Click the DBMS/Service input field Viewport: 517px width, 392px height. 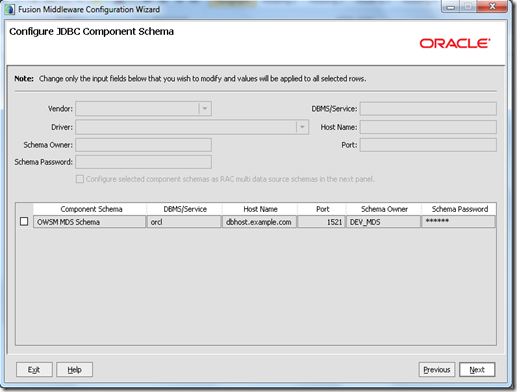[x=428, y=109]
